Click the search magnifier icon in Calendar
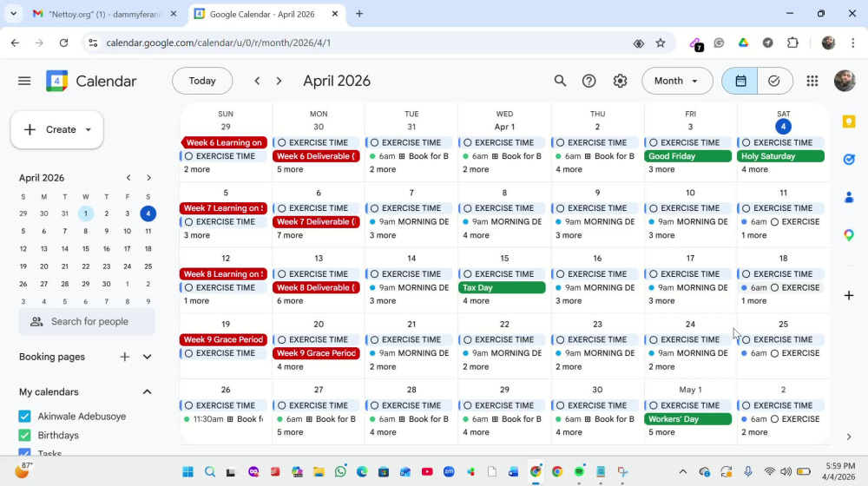This screenshot has width=868, height=486. 560,82
